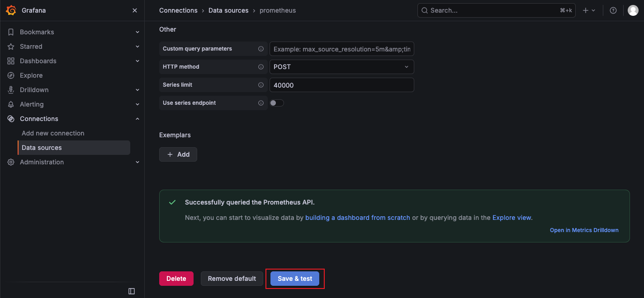This screenshot has width=644, height=298.
Task: Expand the Starred section chevron
Action: point(137,47)
